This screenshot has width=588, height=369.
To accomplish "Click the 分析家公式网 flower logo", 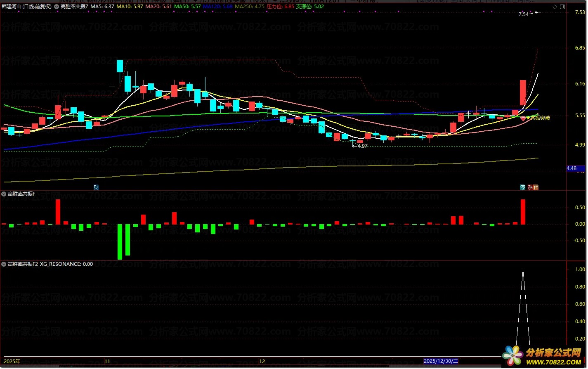I will (x=512, y=356).
